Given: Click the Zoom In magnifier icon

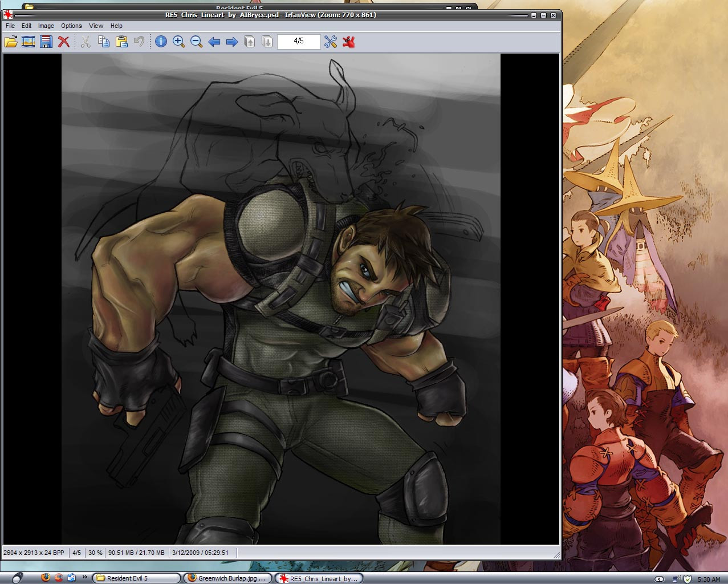Looking at the screenshot, I should pyautogui.click(x=179, y=42).
